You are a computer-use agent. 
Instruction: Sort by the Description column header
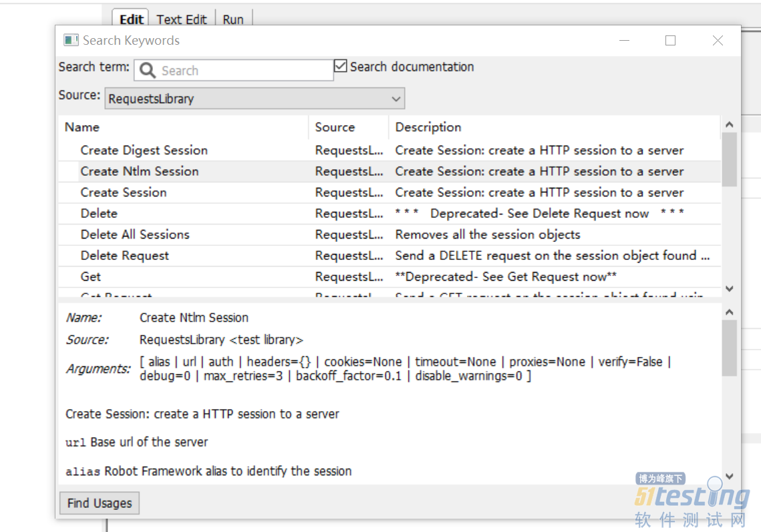tap(555, 127)
